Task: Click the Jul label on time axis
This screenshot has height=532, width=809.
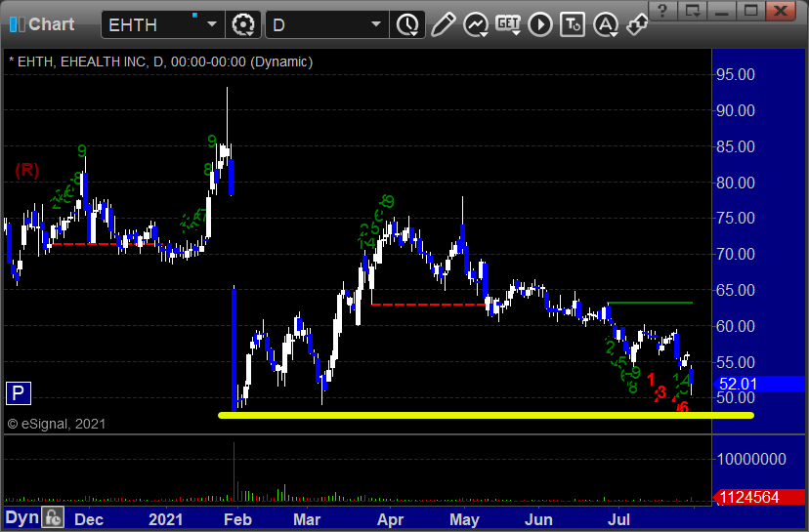Action: pos(618,519)
